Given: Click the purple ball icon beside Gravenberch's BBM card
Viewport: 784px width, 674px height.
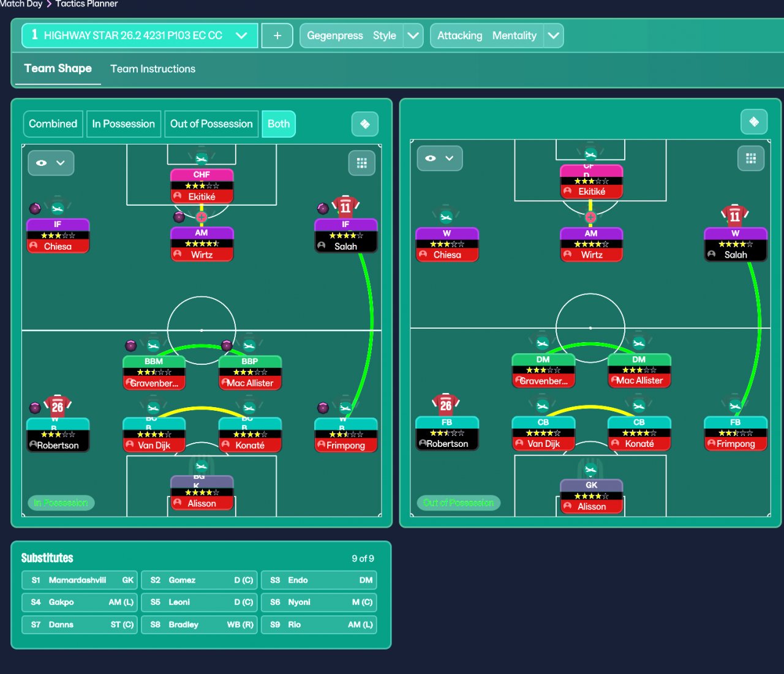Looking at the screenshot, I should point(130,345).
